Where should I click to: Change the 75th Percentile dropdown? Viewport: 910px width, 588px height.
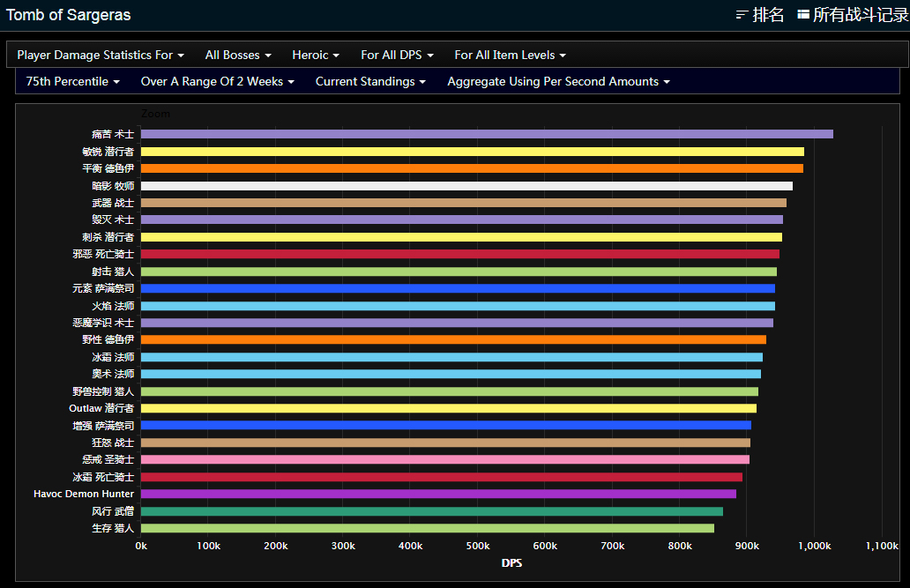(73, 81)
